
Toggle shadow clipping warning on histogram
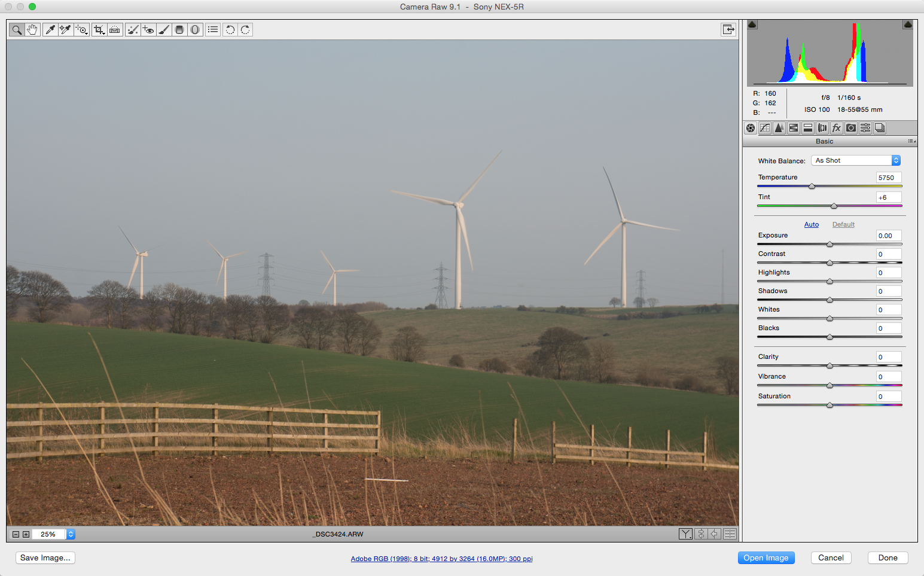[752, 25]
